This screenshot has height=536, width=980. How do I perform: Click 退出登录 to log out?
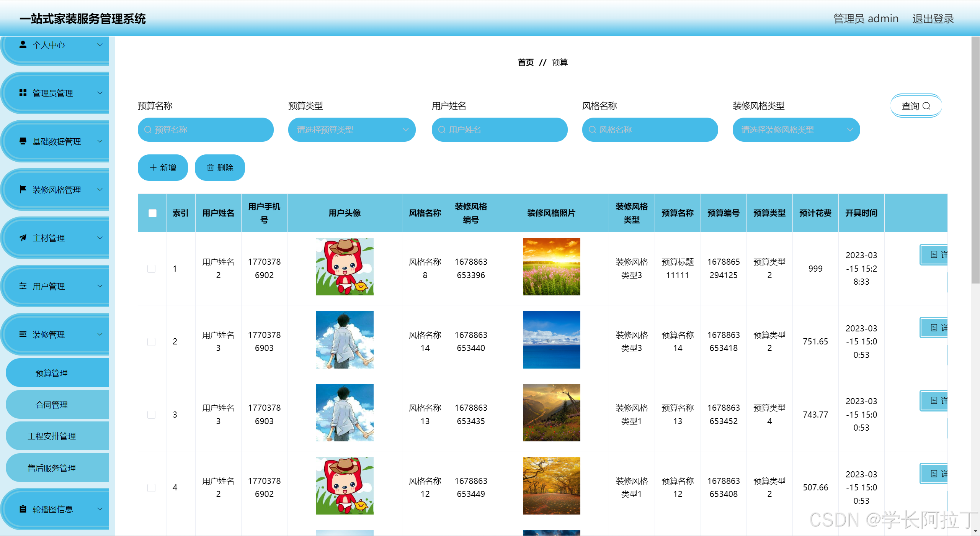point(933,18)
